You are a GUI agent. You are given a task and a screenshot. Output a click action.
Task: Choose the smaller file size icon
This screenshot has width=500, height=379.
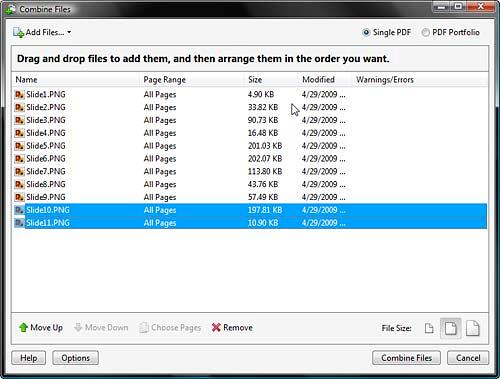429,328
